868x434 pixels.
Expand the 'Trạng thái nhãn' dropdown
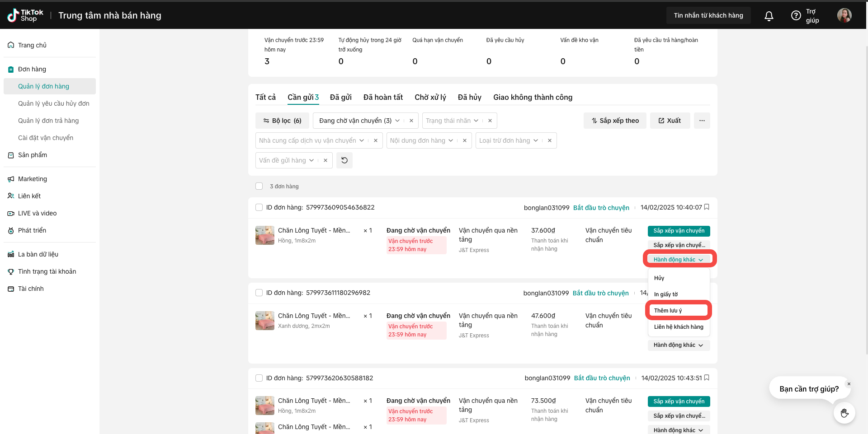452,121
